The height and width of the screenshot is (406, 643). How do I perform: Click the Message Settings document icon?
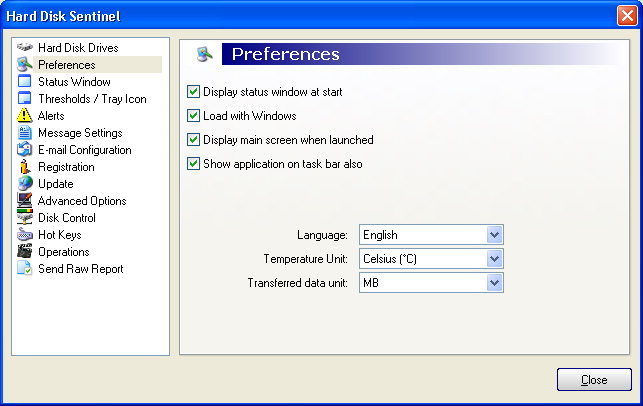25,132
